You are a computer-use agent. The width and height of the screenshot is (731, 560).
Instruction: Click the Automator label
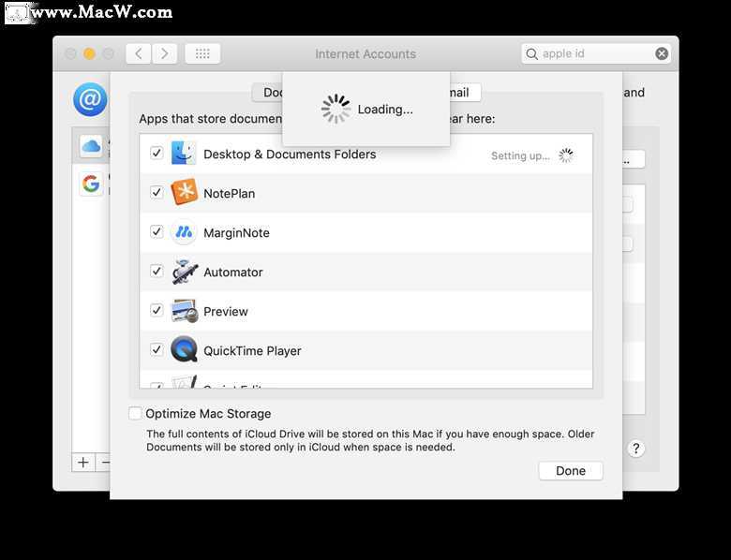pos(233,273)
